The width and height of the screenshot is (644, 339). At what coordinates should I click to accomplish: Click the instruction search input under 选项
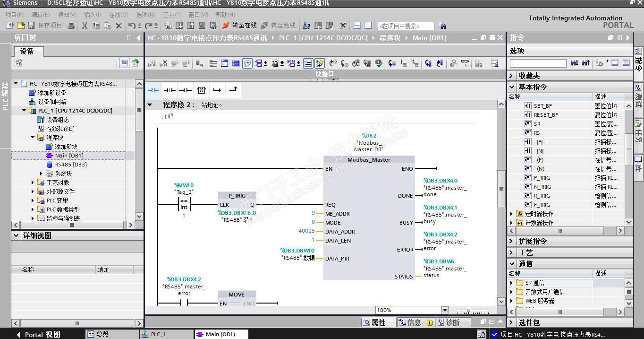click(538, 63)
